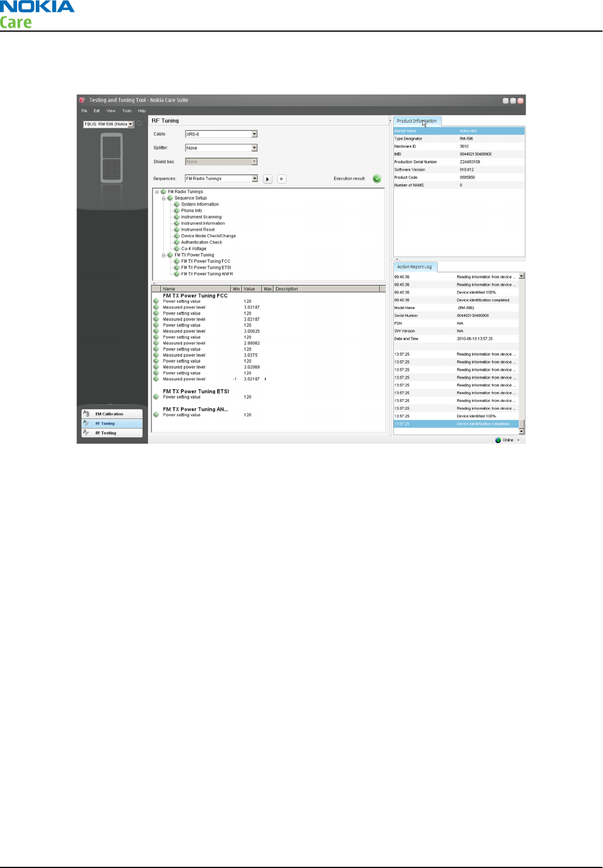This screenshot has height=868, width=603.
Task: Click the Description column header
Action: (x=326, y=289)
